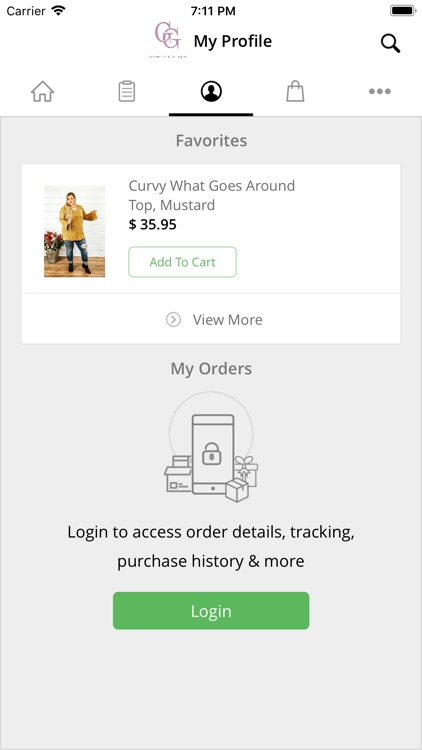Click the My Profile header title
The height and width of the screenshot is (750, 422).
233,42
